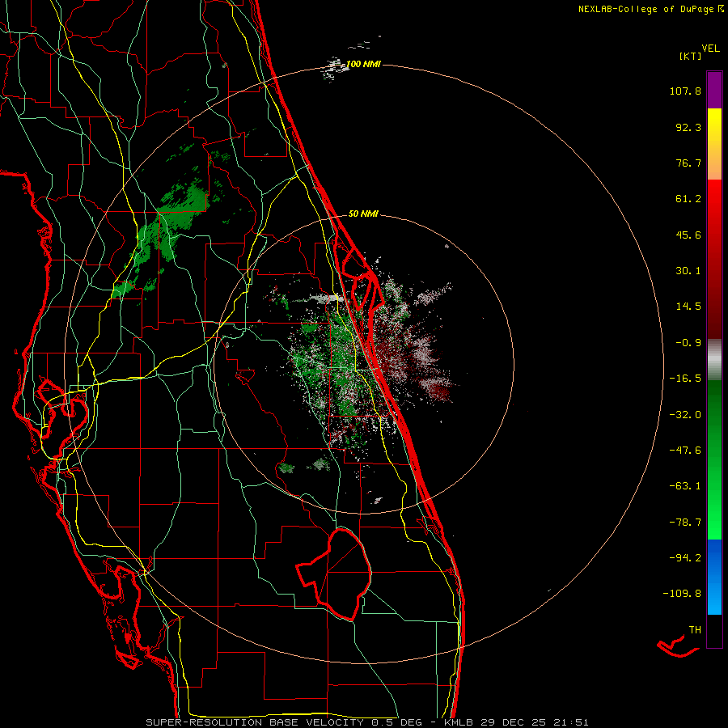Click the -63.1 velocity scale value
Image resolution: width=728 pixels, height=728 pixels.
click(x=685, y=486)
